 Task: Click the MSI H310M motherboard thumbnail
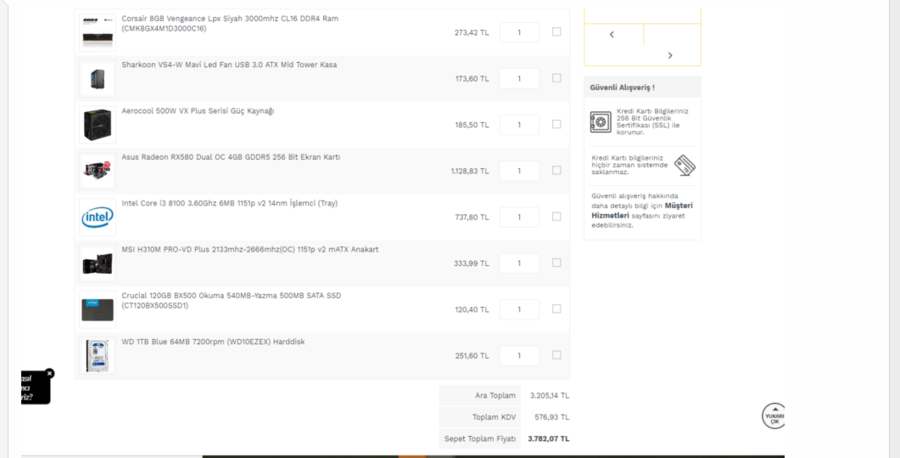98,263
